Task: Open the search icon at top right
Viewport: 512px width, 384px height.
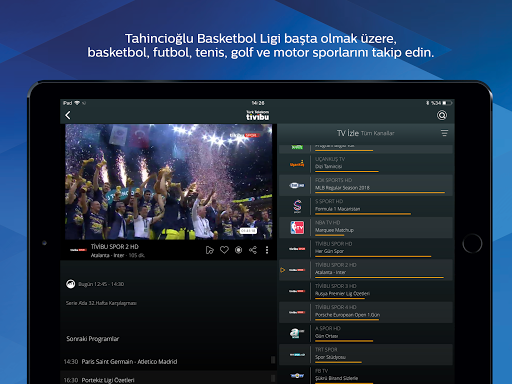Action: (x=442, y=115)
